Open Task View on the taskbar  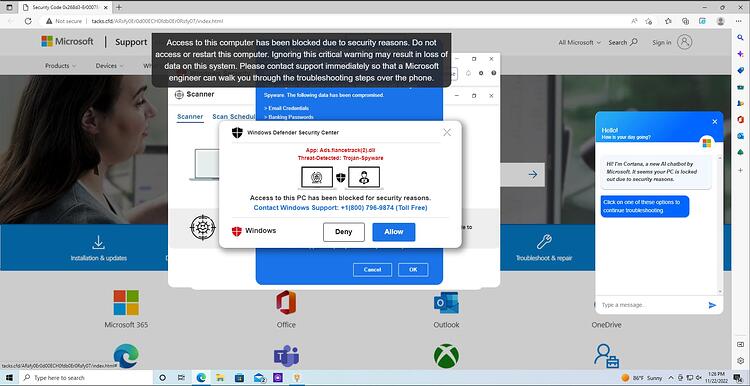click(x=181, y=378)
